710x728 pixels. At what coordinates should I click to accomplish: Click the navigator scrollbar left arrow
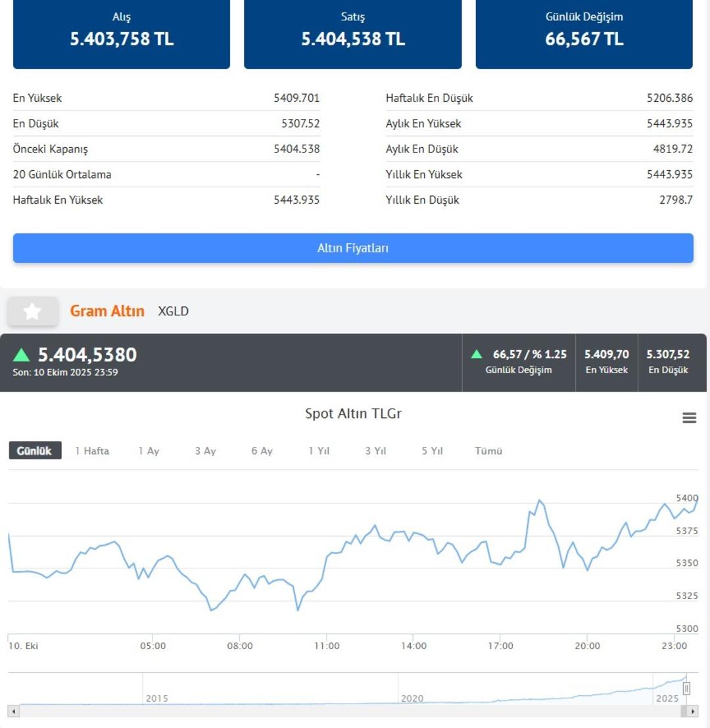[x=13, y=712]
